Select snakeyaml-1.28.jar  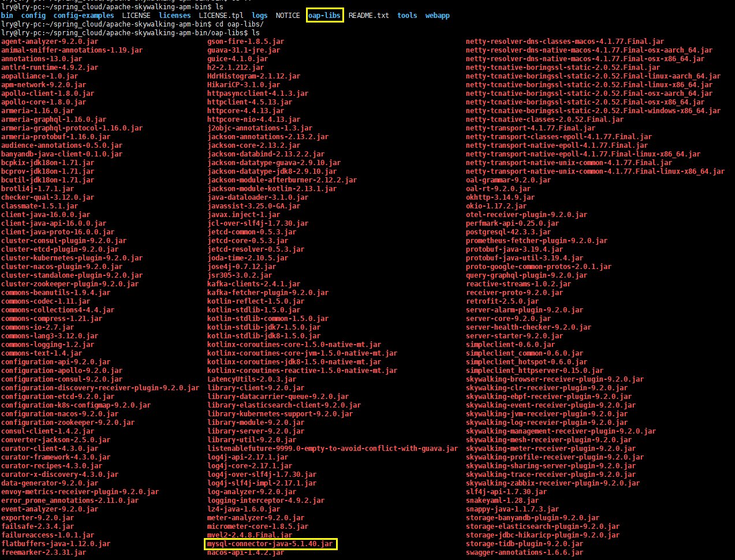coord(502,501)
